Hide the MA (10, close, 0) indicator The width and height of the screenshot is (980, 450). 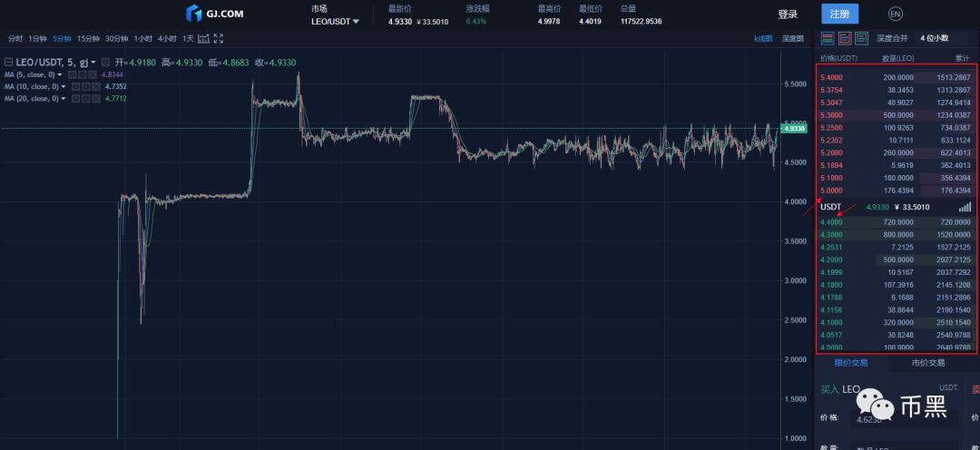(75, 86)
